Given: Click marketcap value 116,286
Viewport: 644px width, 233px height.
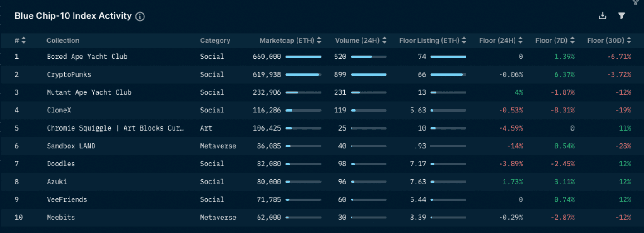Looking at the screenshot, I should point(267,110).
